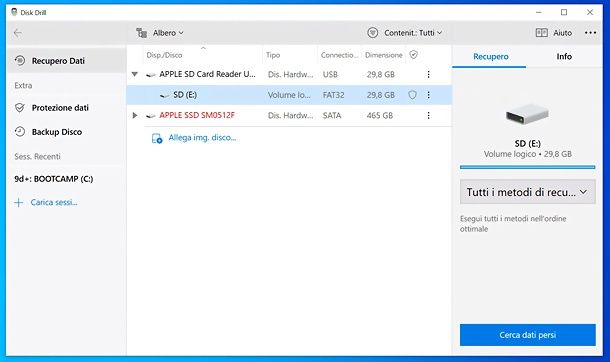Viewport: 610px width, 362px height.
Task: Go back with the left arrow icon
Action: coord(18,33)
